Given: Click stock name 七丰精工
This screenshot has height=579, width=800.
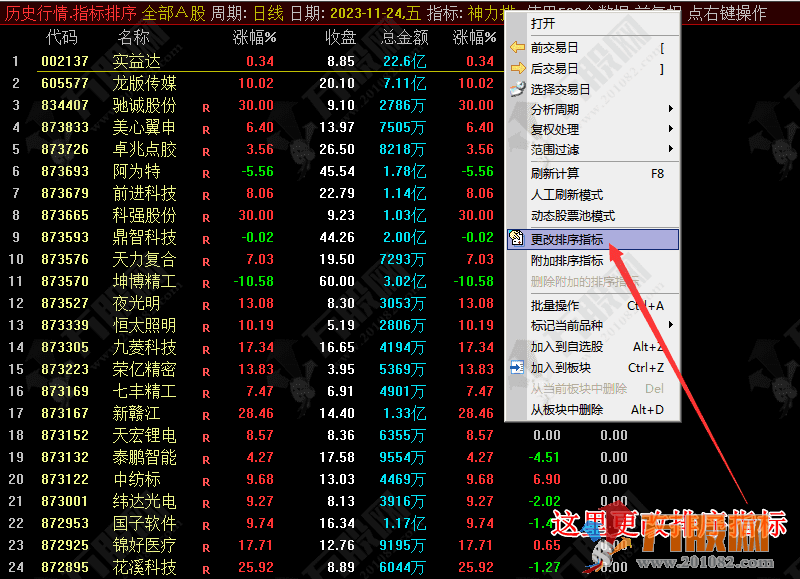Looking at the screenshot, I should coord(144,391).
